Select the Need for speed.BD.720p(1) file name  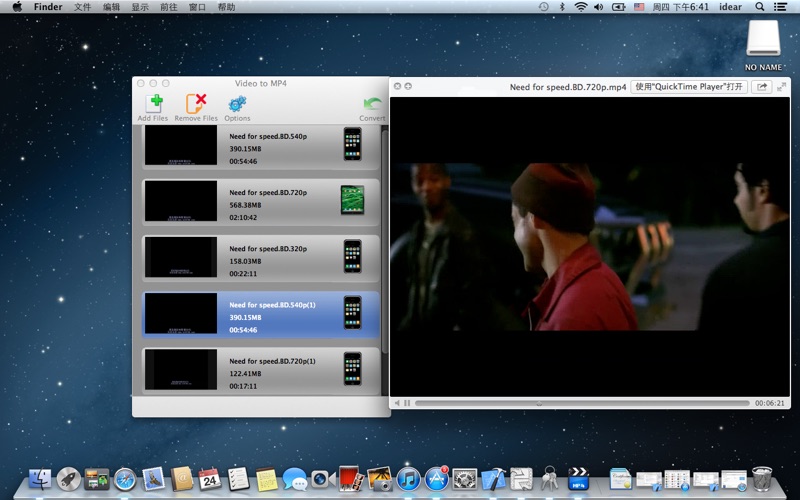(272, 361)
